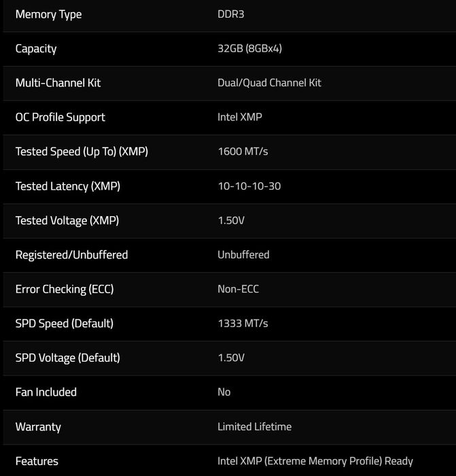Select the Intel XMP profile value
456x476 pixels.
pyautogui.click(x=239, y=117)
